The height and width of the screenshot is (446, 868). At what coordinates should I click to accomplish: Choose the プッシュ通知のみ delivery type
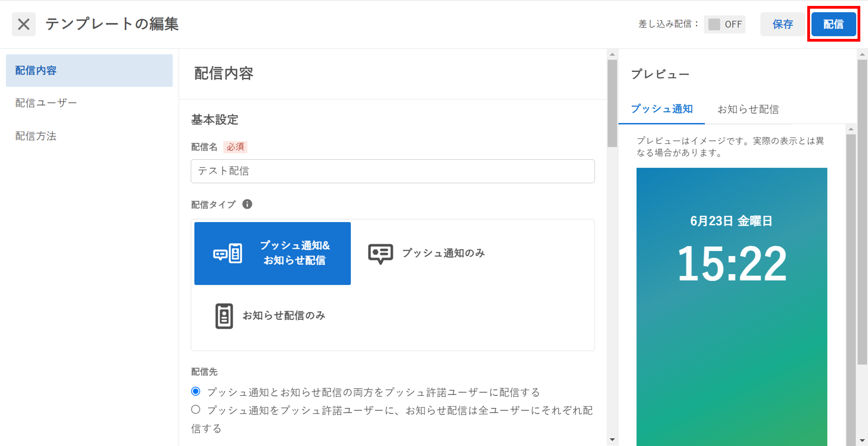point(426,253)
